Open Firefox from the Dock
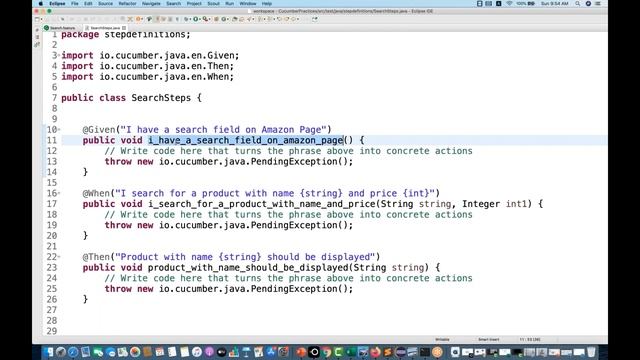This screenshot has width=640, height=360. (375, 352)
